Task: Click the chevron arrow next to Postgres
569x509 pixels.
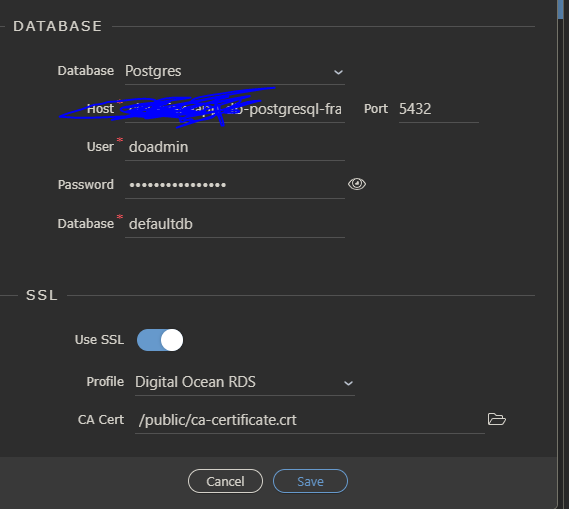Action: click(x=338, y=72)
